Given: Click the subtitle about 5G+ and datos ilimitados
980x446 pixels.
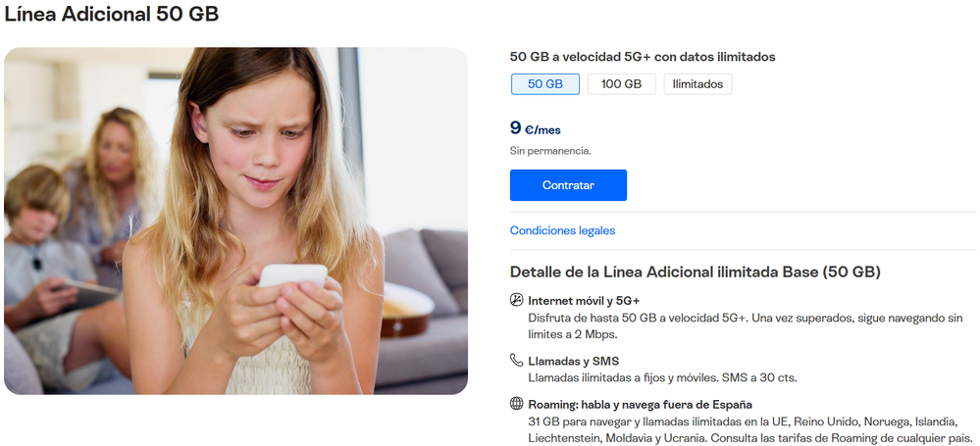Looking at the screenshot, I should (x=643, y=57).
